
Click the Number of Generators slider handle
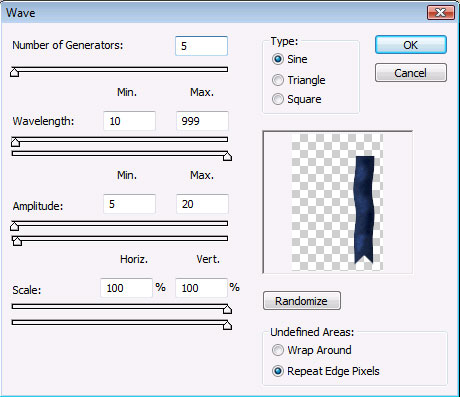pos(14,72)
